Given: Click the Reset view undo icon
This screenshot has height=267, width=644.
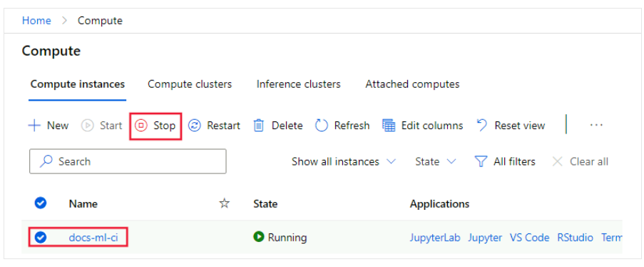Looking at the screenshot, I should coord(482,125).
